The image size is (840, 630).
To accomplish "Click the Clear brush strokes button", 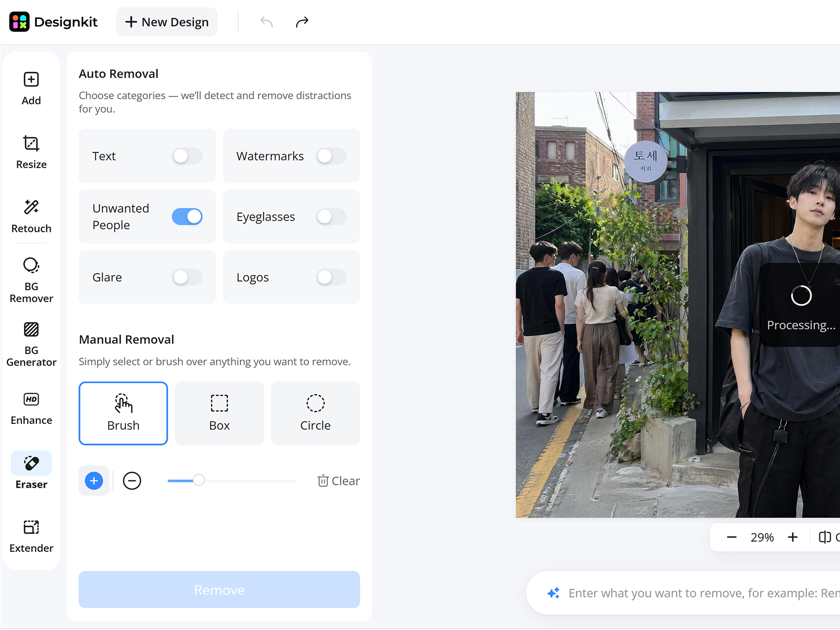I will (x=338, y=481).
